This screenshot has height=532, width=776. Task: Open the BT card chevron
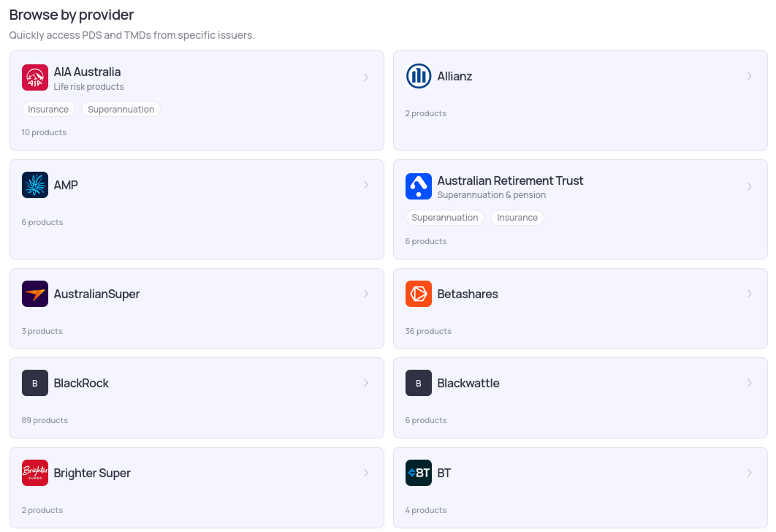tap(749, 473)
